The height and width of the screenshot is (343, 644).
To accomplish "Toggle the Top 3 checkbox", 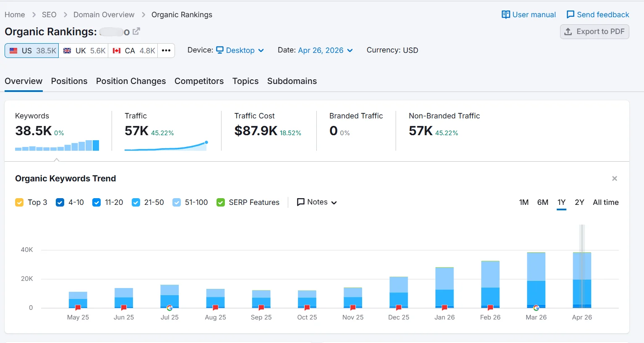I will pos(19,202).
